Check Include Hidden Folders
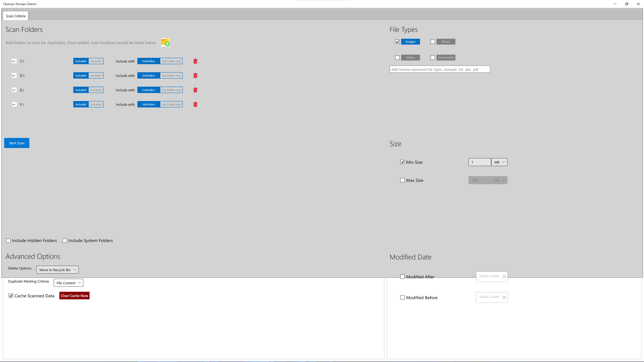Image resolution: width=644 pixels, height=362 pixels. tap(8, 241)
